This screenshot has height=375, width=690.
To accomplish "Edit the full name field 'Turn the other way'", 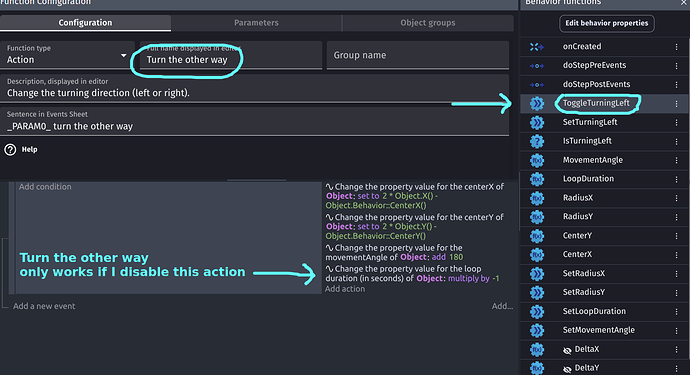I will tap(231, 55).
